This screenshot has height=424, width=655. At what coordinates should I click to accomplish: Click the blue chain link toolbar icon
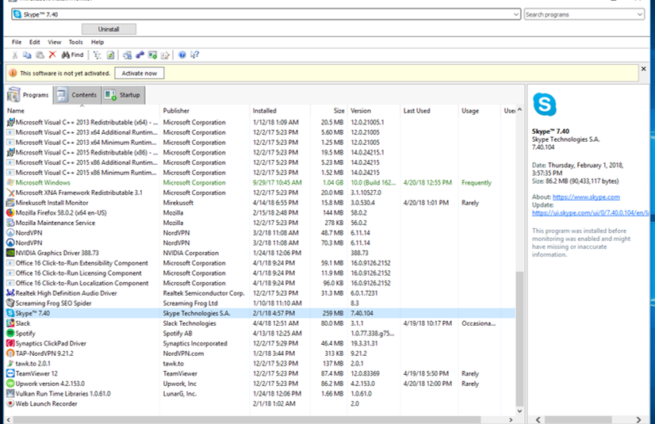(x=140, y=55)
